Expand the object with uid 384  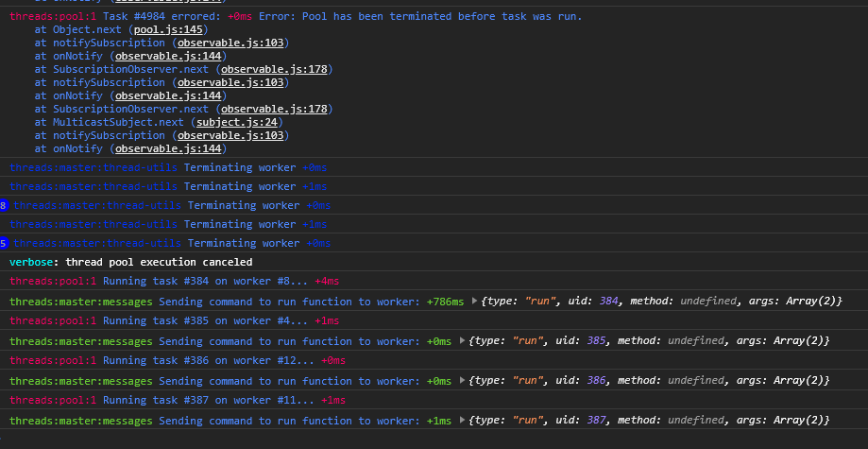[474, 301]
